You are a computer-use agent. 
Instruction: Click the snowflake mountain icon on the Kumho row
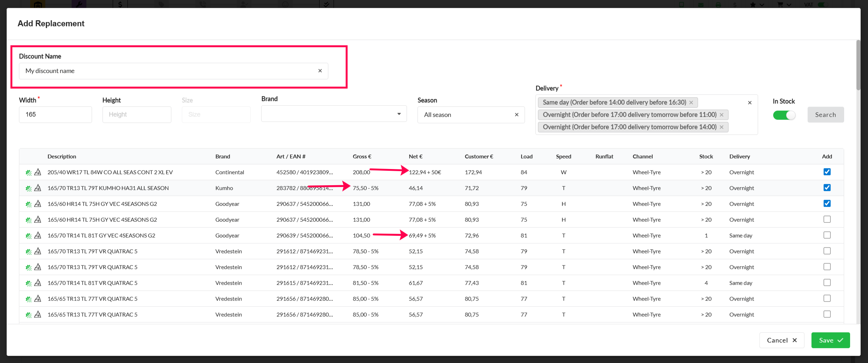38,188
